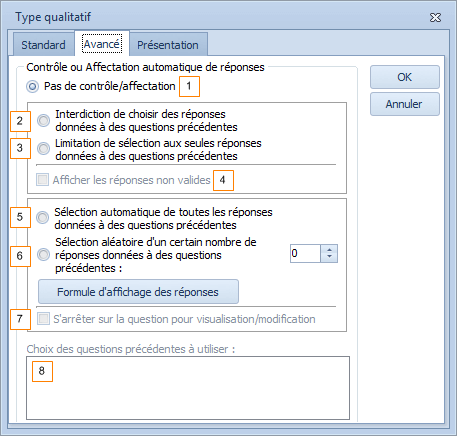Click the 'Choix des questions précédentes' list box

(x=188, y=388)
